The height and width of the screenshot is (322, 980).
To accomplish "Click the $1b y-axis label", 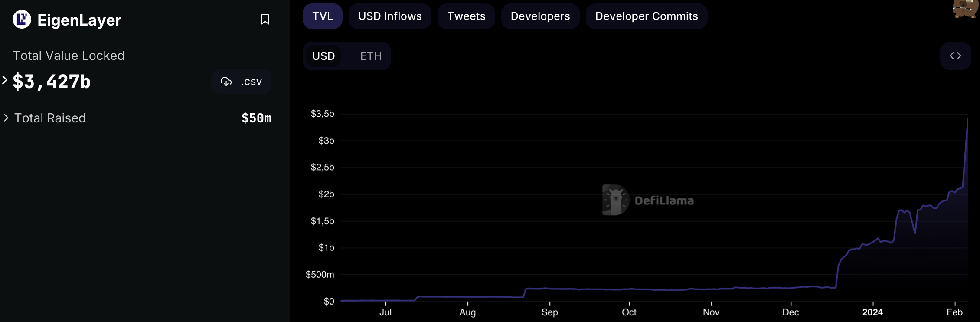I will pos(326,247).
